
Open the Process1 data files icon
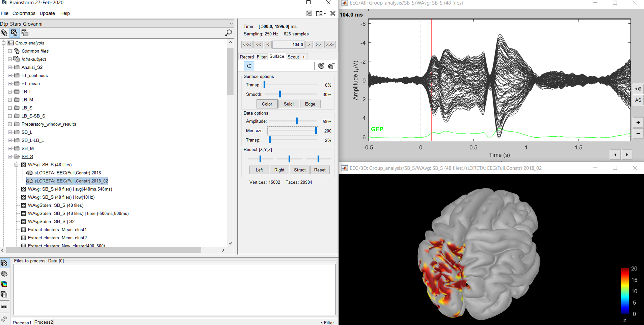click(x=4, y=263)
